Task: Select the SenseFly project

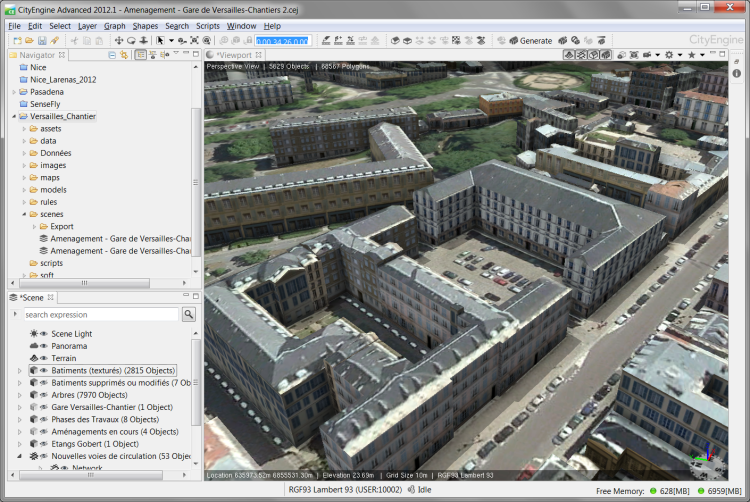Action: point(45,104)
